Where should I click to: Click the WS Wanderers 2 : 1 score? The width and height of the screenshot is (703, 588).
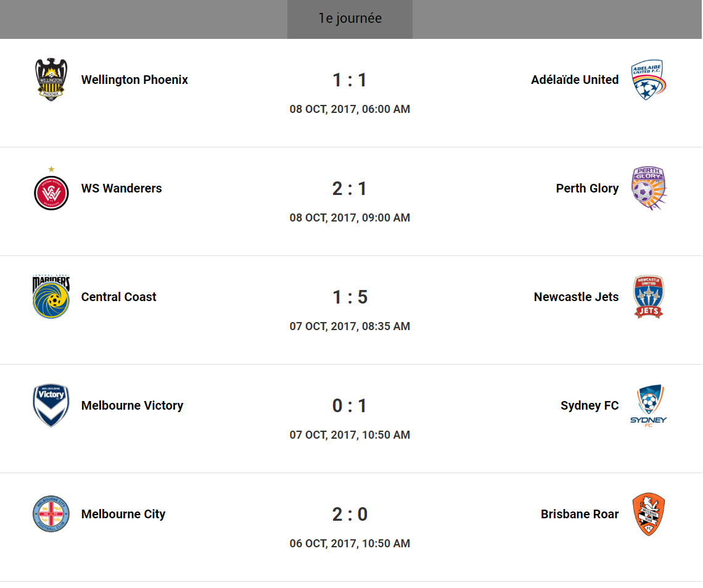pos(350,188)
